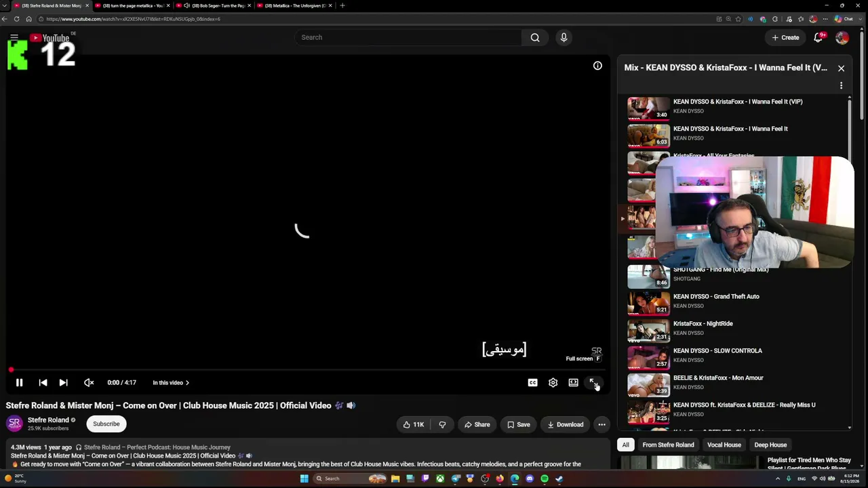868x488 pixels.
Task: Close the Mix playlist panel
Action: [x=841, y=68]
